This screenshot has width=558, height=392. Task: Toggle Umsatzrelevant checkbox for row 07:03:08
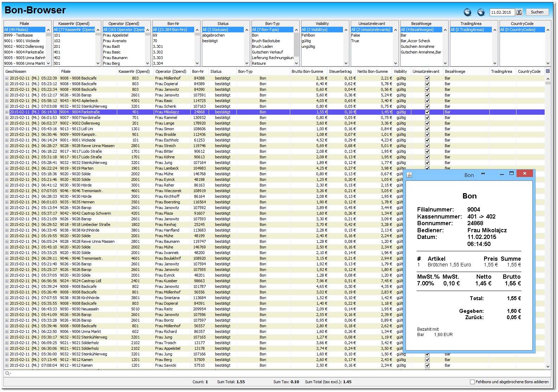click(427, 106)
